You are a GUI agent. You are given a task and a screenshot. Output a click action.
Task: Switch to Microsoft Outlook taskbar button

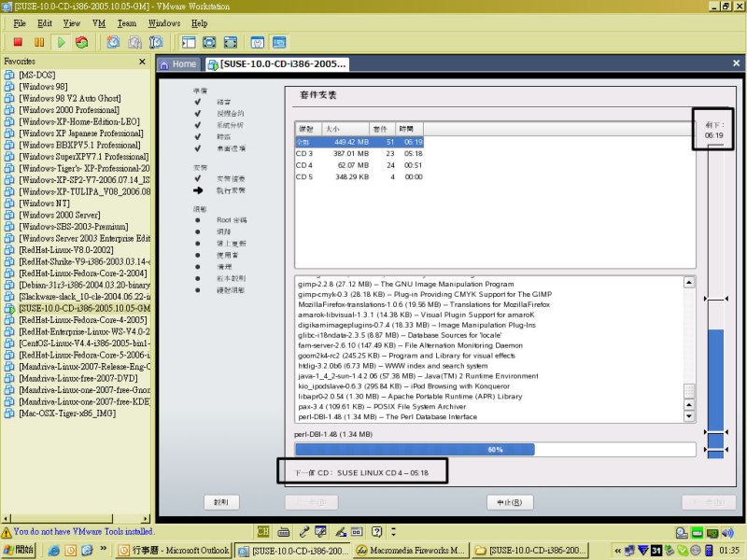click(x=174, y=551)
